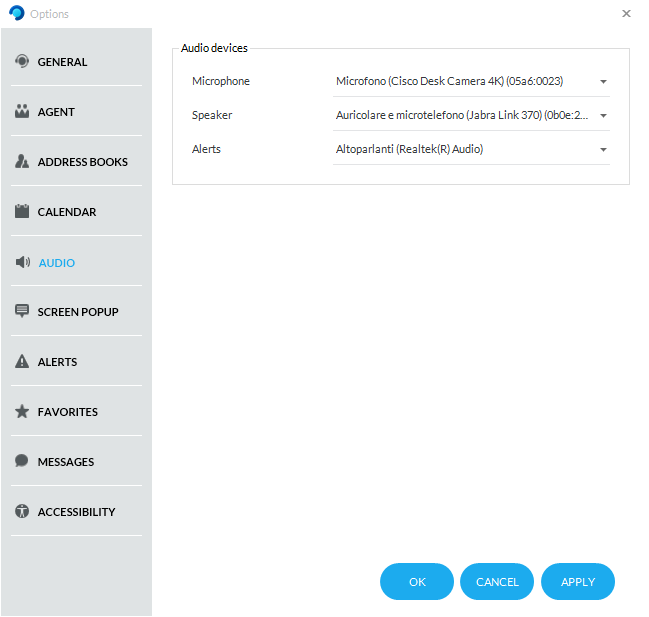Click the Screen Popup icon
Viewport: 649px width, 617px height.
pyautogui.click(x=22, y=312)
